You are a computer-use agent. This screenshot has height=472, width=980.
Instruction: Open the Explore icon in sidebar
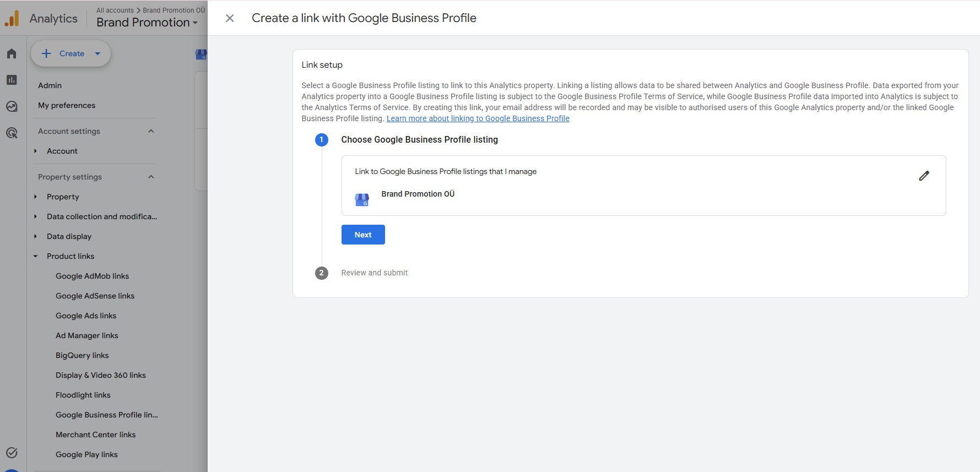click(x=12, y=106)
